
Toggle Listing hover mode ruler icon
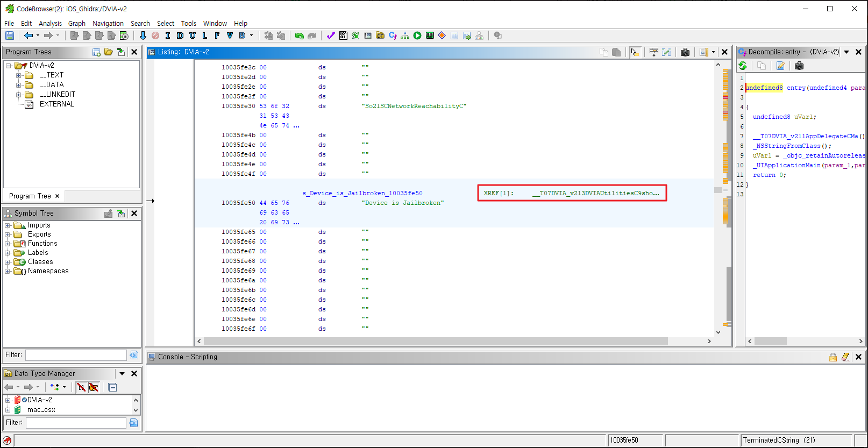pyautogui.click(x=703, y=52)
